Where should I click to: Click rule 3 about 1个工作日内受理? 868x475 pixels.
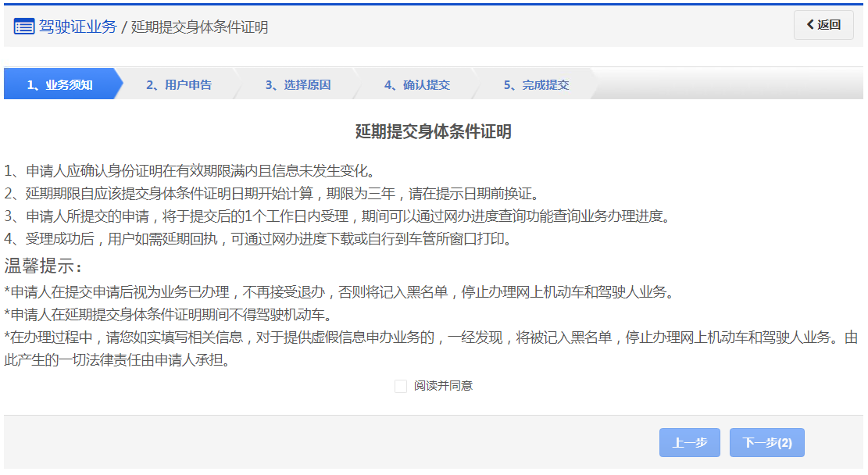[337, 216]
